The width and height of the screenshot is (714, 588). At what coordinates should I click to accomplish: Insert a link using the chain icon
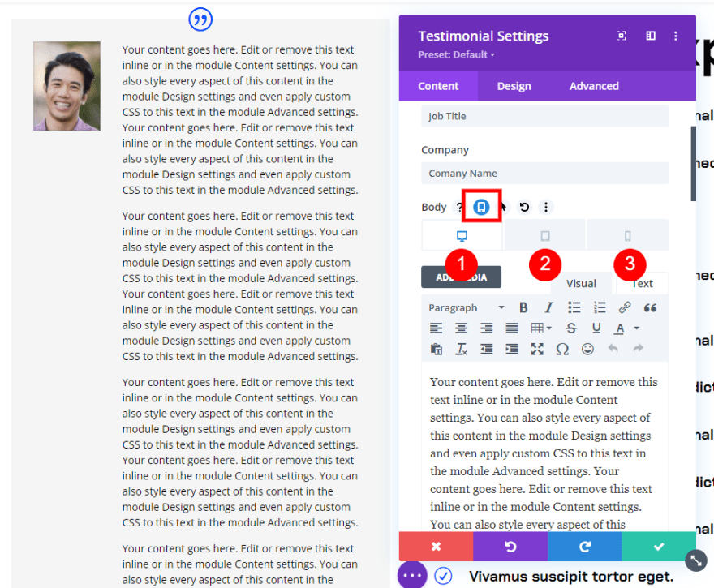(x=624, y=307)
